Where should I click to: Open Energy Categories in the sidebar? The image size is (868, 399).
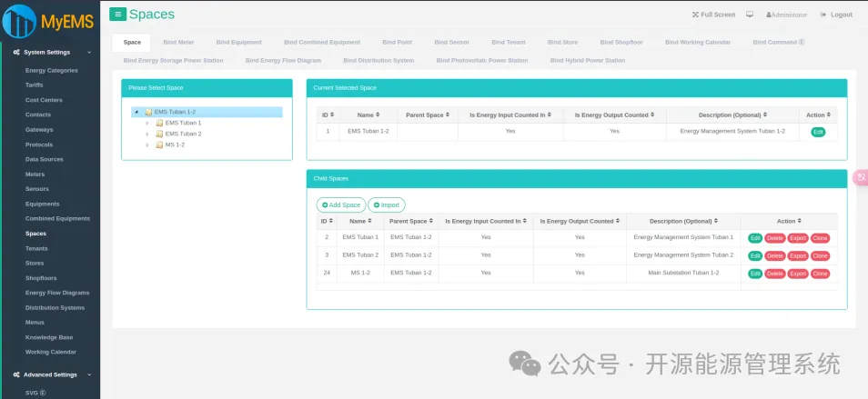(x=52, y=71)
